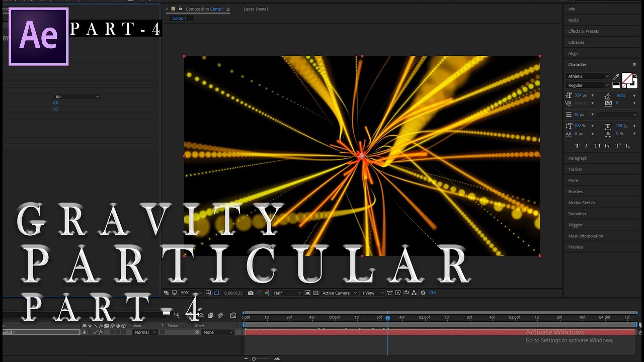
Task: Click the Primary Viewer monitor icon
Action: pyautogui.click(x=175, y=293)
